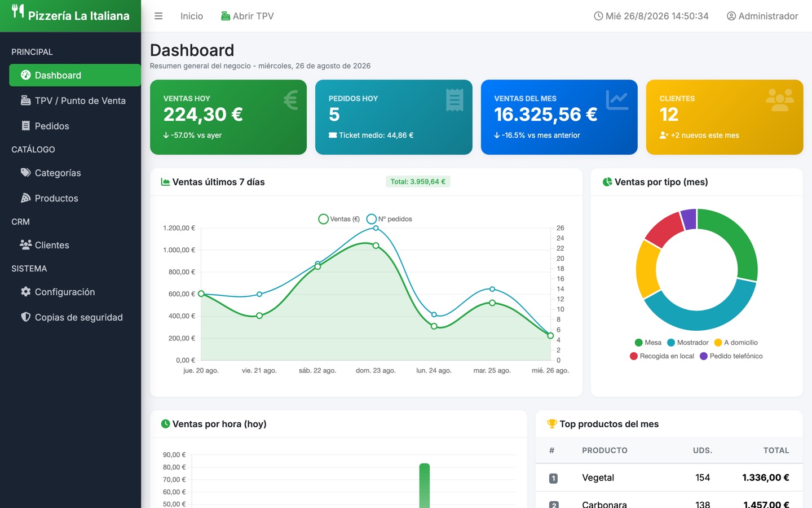Viewport: 812px width, 508px height.
Task: Click the Abrir TPV link
Action: [x=247, y=16]
